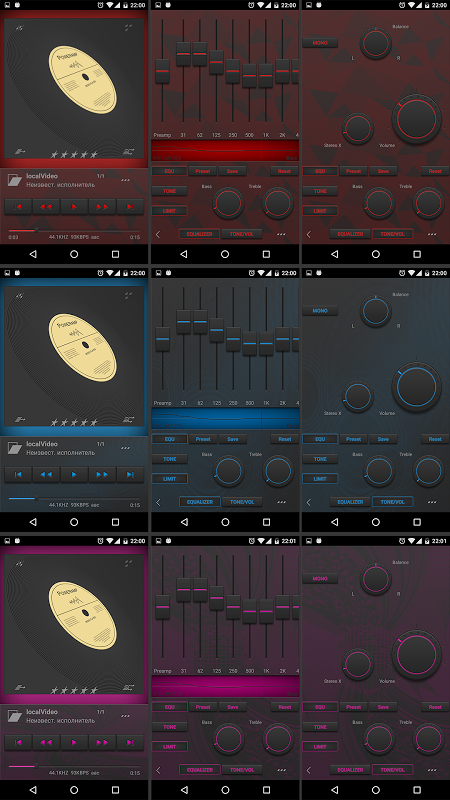Viewport: 450px width, 800px height.
Task: Click Preamp slider handle in red equalizer
Action: click(x=162, y=71)
